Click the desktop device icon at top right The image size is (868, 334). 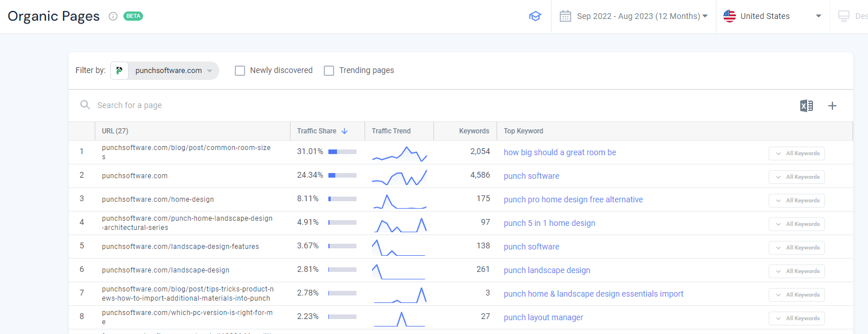(x=844, y=16)
